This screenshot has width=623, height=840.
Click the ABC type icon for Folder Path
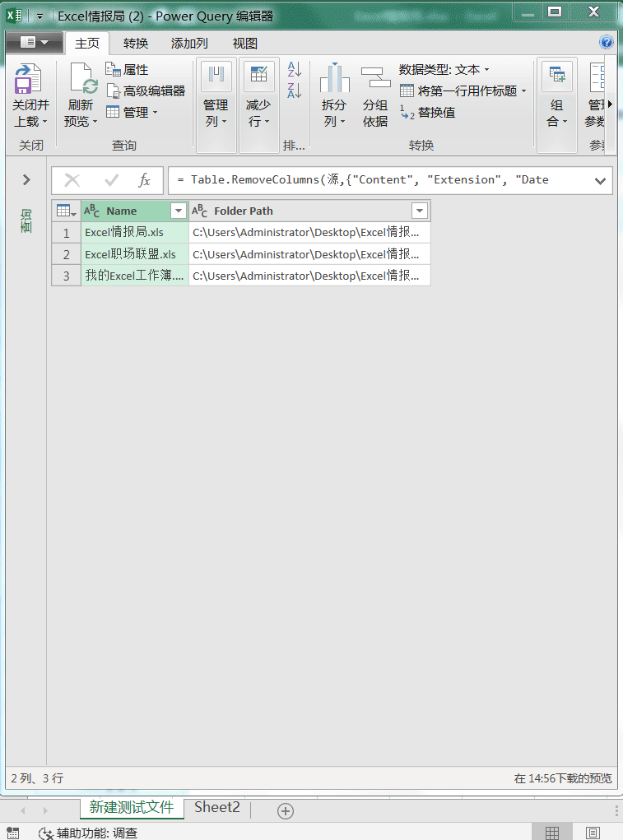coord(199,211)
